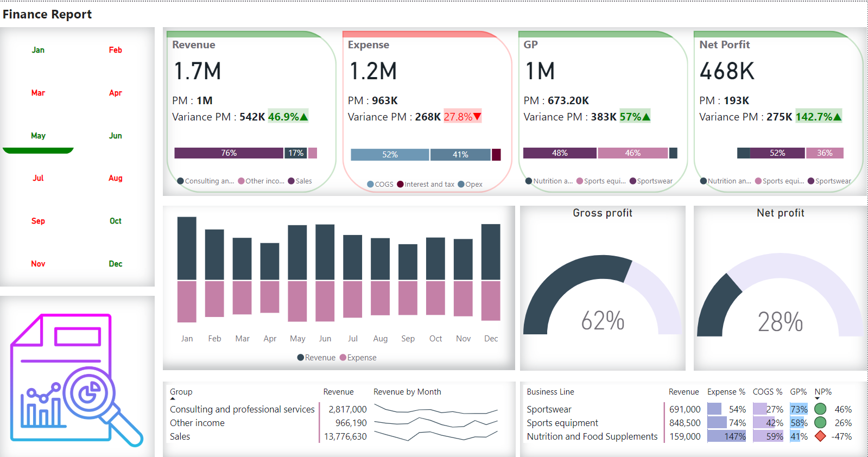Toggle the May month slicer
The image size is (868, 457).
[x=38, y=136]
